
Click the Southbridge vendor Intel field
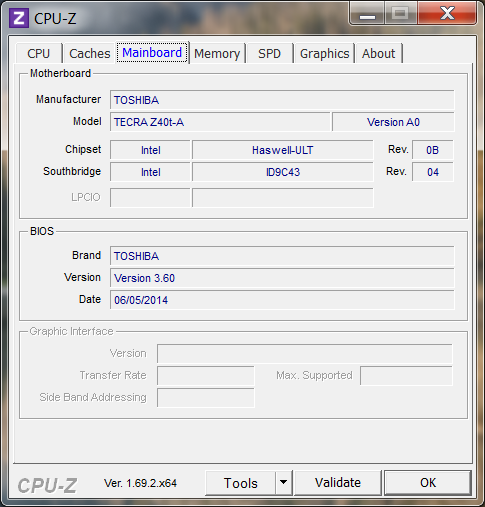pos(150,172)
